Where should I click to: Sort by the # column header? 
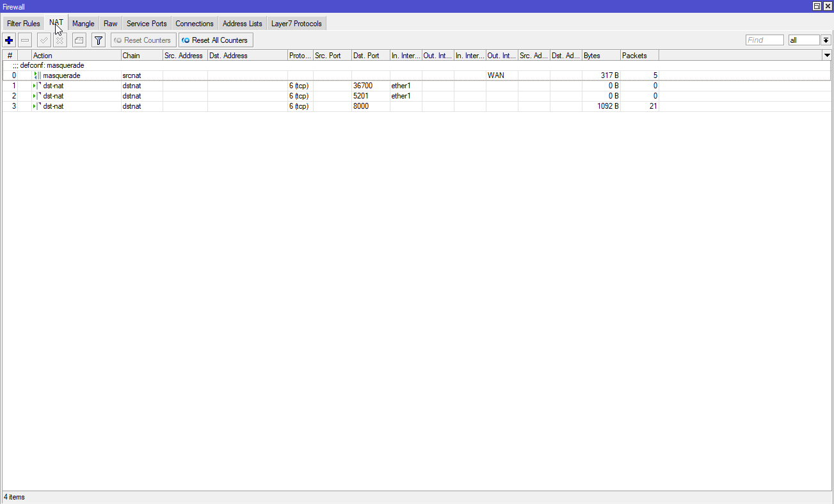[10, 56]
